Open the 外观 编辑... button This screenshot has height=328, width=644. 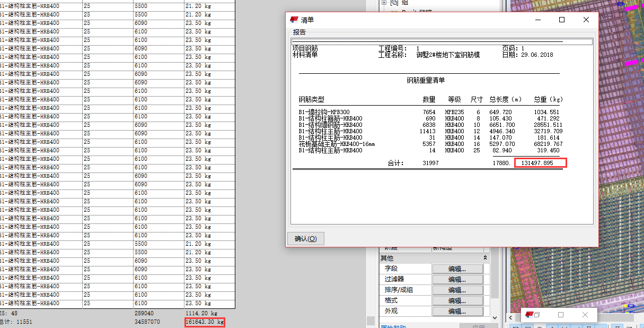pyautogui.click(x=457, y=312)
